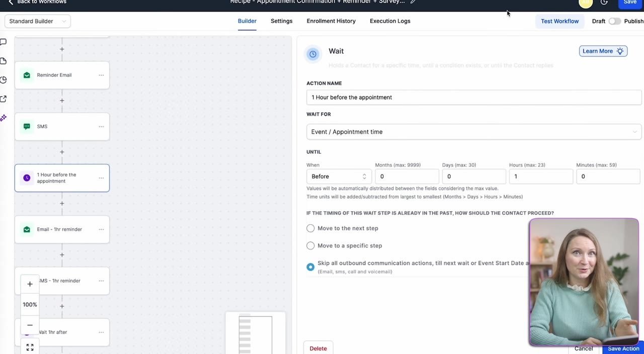Click the red Delete button
Viewport: 644px width, 354px height.
click(x=318, y=348)
